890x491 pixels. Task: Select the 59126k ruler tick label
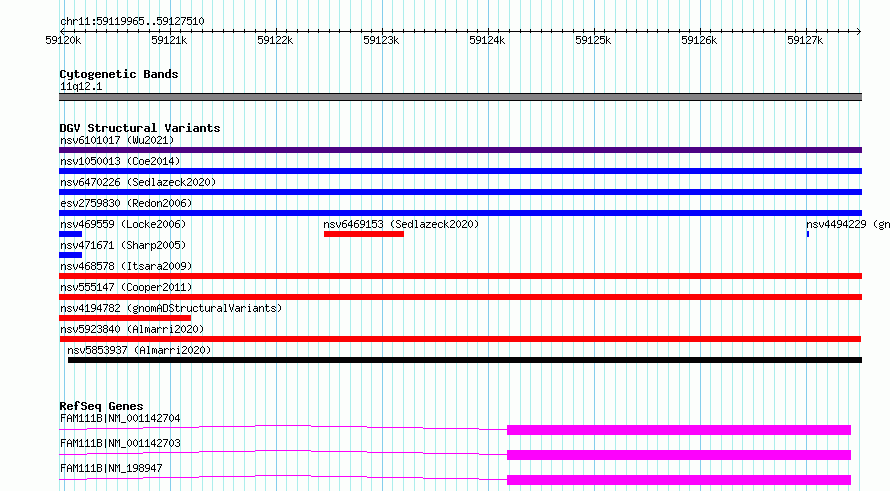pos(699,40)
